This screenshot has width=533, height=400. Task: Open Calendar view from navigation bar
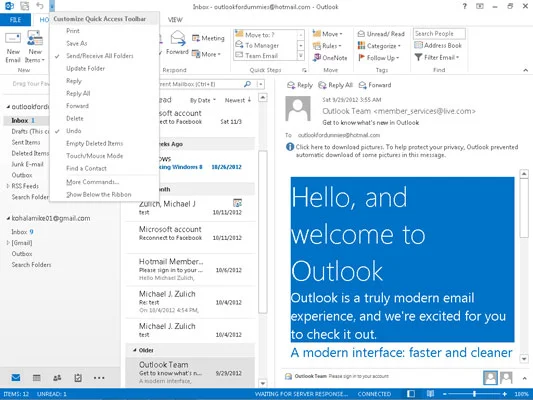(36, 378)
